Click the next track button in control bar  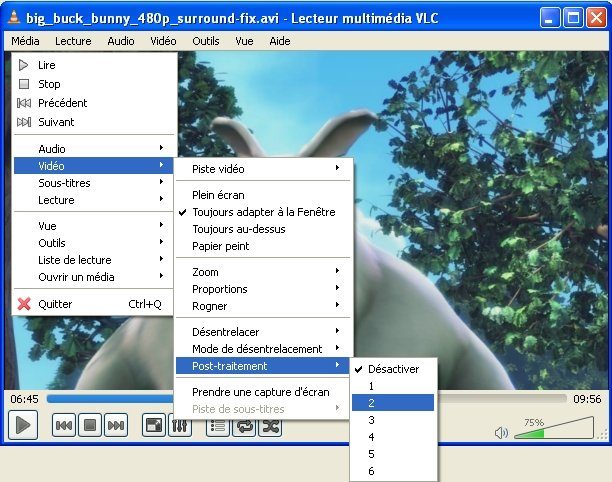coord(116,425)
